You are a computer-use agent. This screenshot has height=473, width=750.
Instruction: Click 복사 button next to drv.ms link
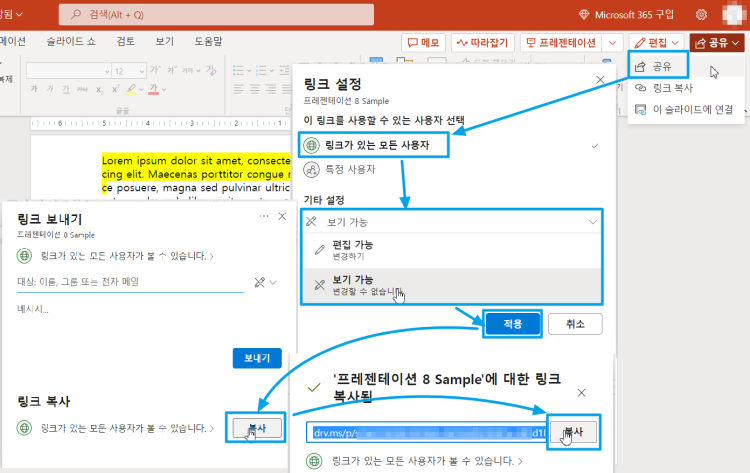573,432
